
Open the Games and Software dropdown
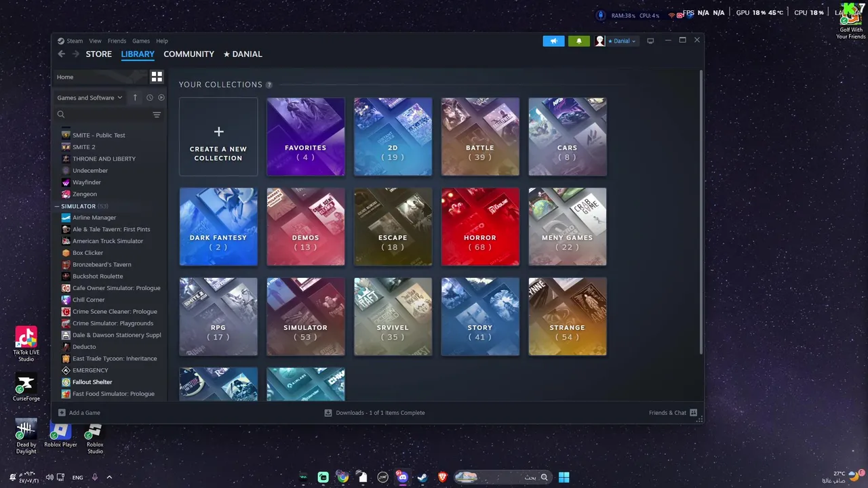pos(90,98)
